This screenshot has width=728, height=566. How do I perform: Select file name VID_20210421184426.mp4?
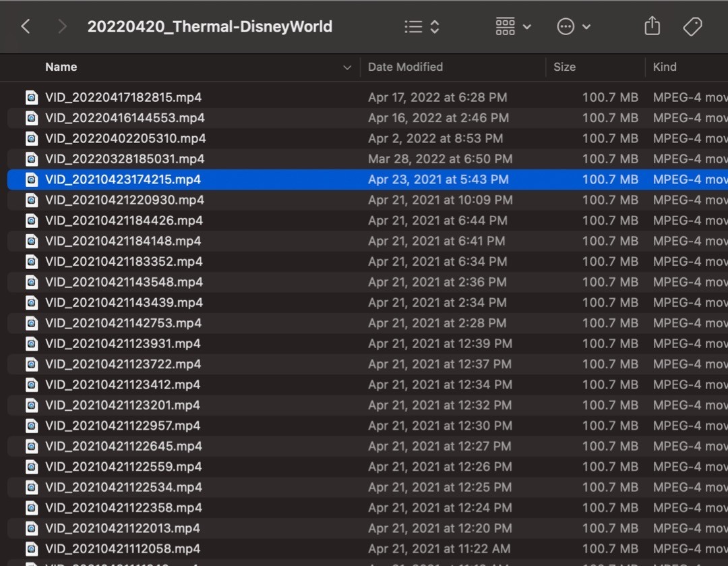[124, 221]
